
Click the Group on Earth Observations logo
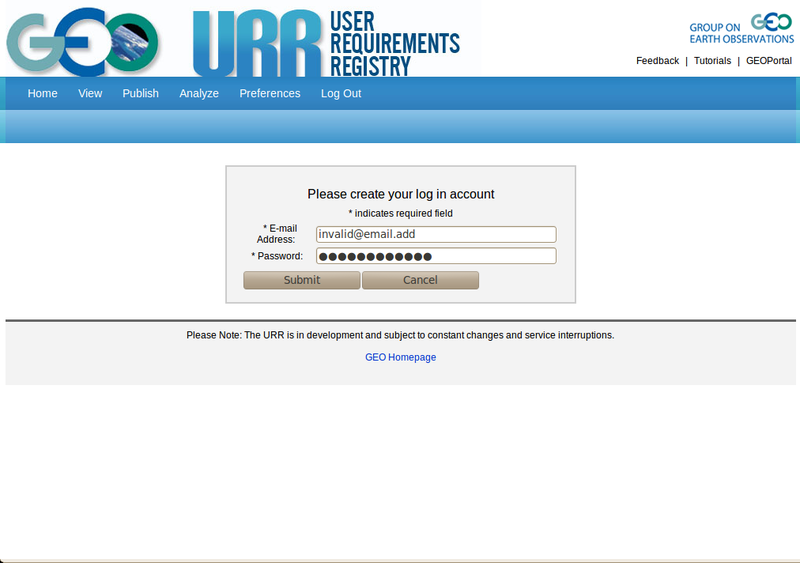[741, 29]
